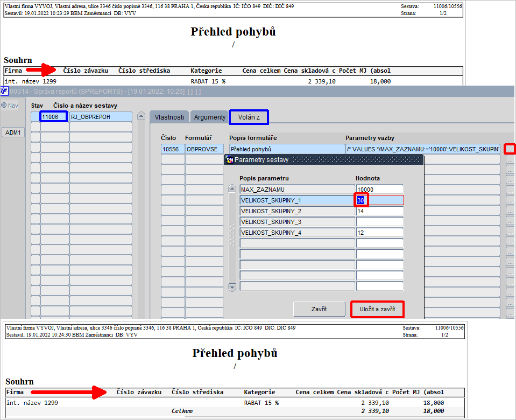Toggle the Stav box of report 11006
This screenshot has width=516, height=420.
pos(35,117)
